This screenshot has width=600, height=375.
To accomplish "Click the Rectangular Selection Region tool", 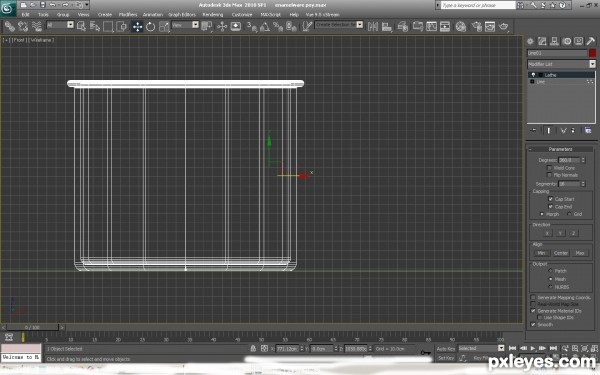I will [x=108, y=26].
